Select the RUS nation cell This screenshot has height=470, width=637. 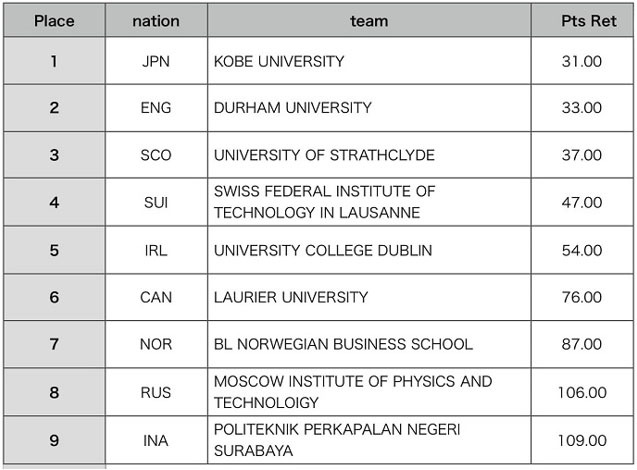[156, 392]
